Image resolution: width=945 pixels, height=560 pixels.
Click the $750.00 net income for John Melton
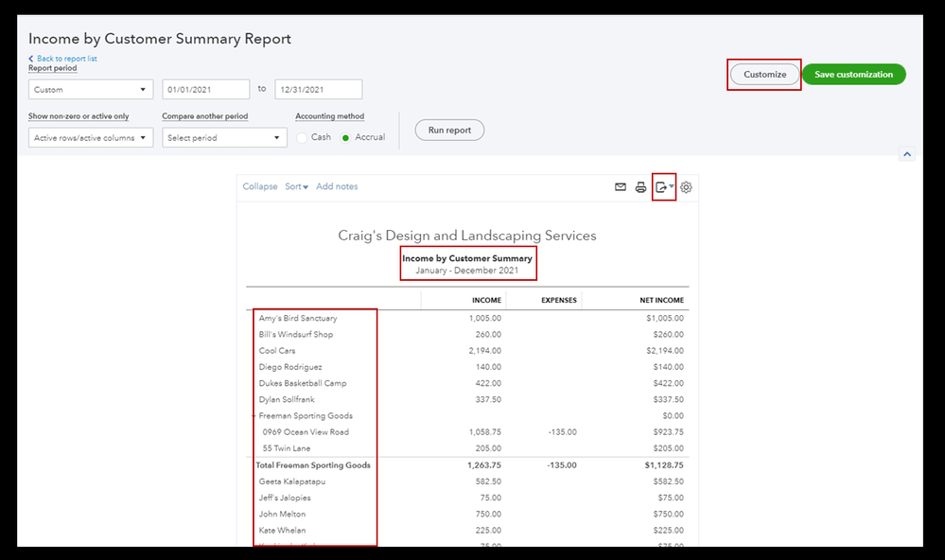click(669, 515)
